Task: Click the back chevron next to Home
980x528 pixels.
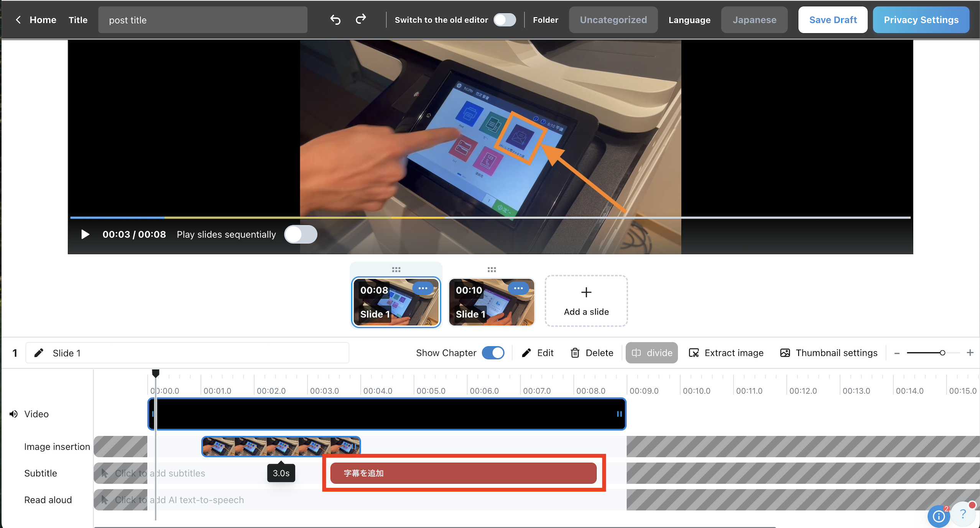Action: (18, 20)
